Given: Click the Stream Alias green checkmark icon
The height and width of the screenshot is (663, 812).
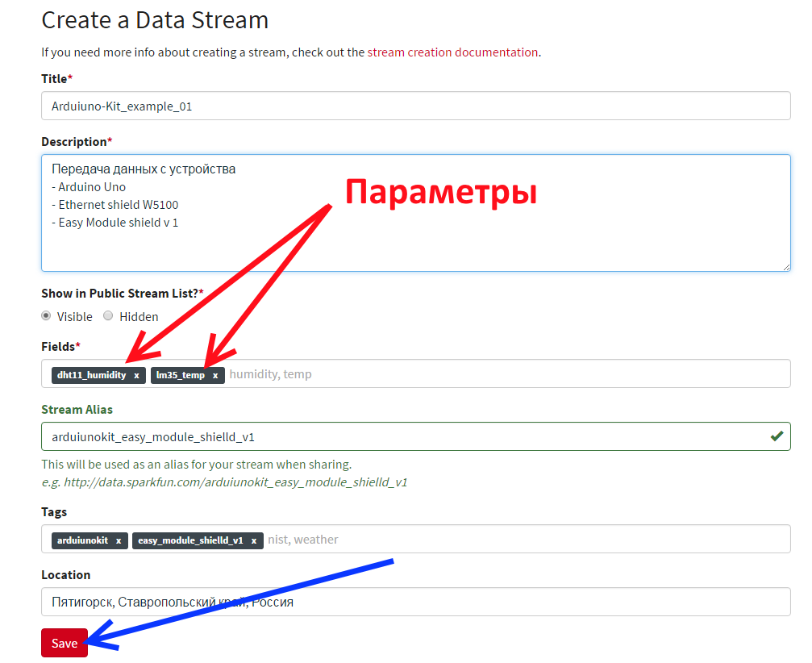Looking at the screenshot, I should pos(777,436).
